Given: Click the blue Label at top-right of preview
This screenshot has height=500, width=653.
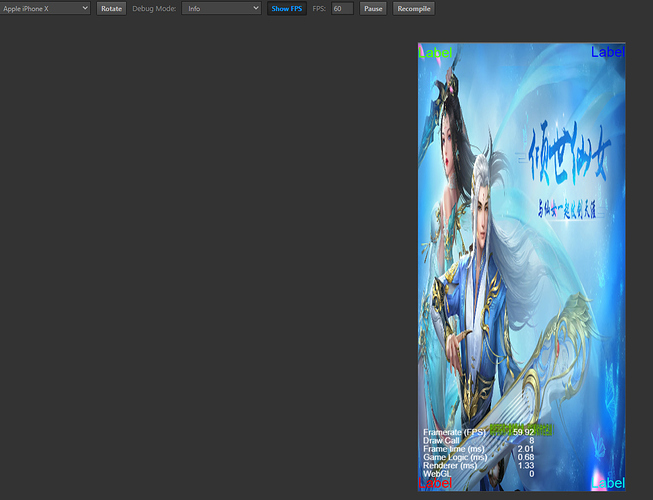Looking at the screenshot, I should tap(608, 52).
